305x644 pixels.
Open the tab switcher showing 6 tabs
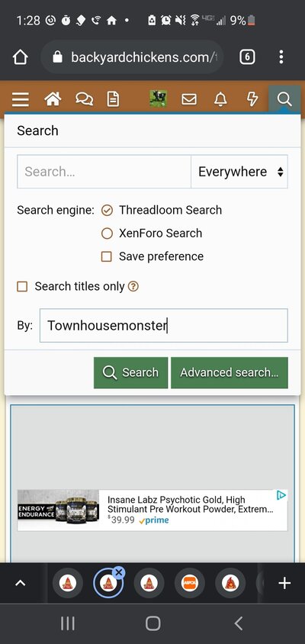pyautogui.click(x=247, y=57)
